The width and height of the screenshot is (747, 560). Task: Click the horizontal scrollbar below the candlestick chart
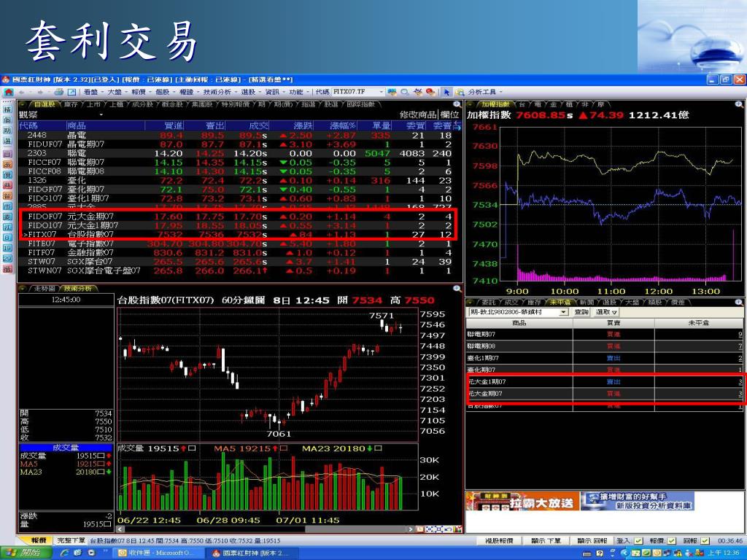(264, 529)
